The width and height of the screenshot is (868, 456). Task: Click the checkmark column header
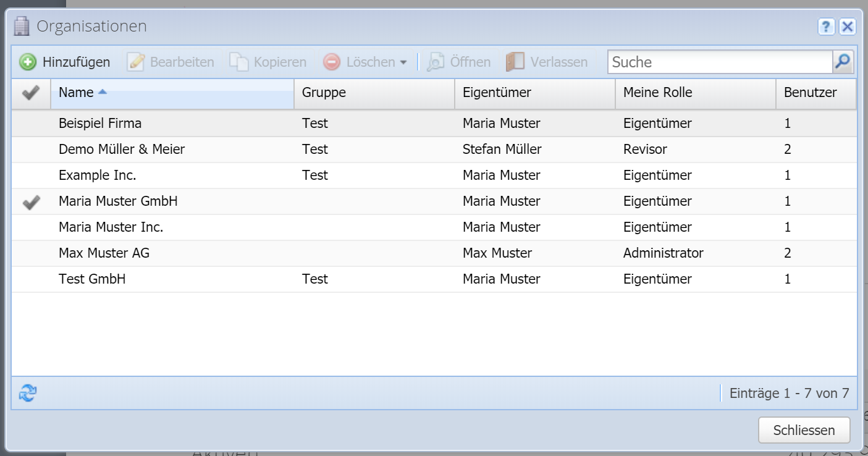pyautogui.click(x=31, y=93)
